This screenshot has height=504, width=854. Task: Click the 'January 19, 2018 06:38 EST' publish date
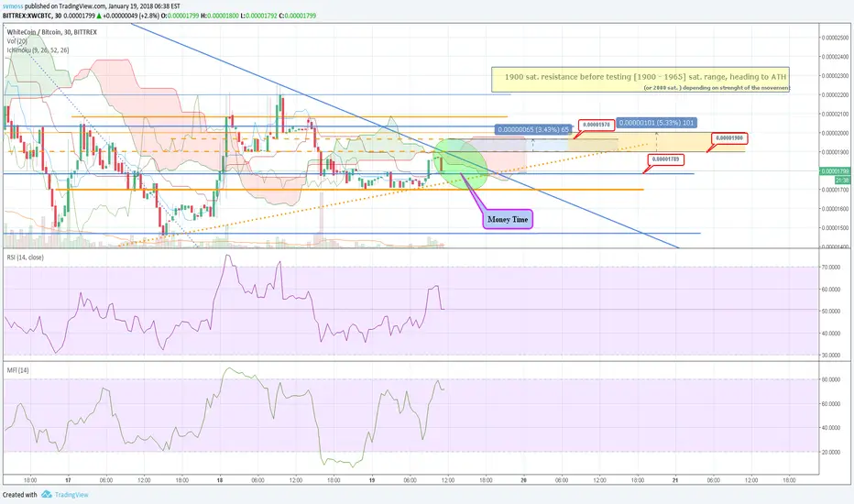click(x=145, y=6)
